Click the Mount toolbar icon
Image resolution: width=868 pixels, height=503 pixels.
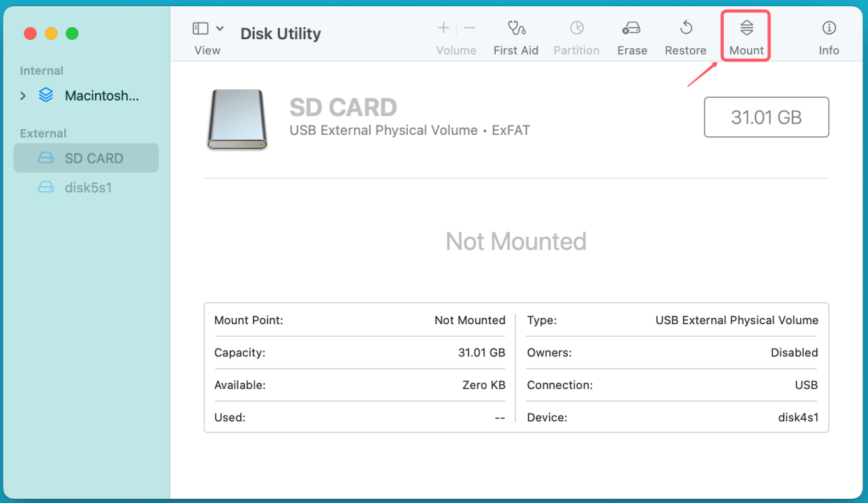[746, 29]
